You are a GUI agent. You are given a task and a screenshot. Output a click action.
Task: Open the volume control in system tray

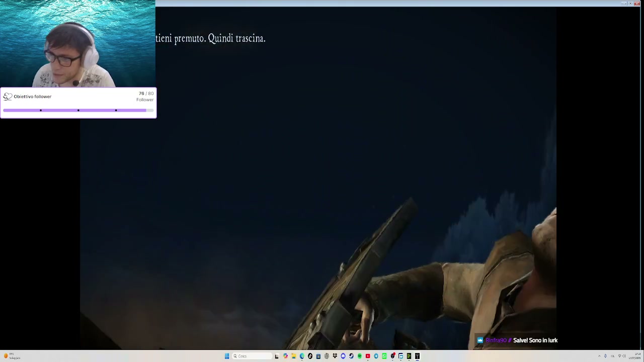click(624, 356)
